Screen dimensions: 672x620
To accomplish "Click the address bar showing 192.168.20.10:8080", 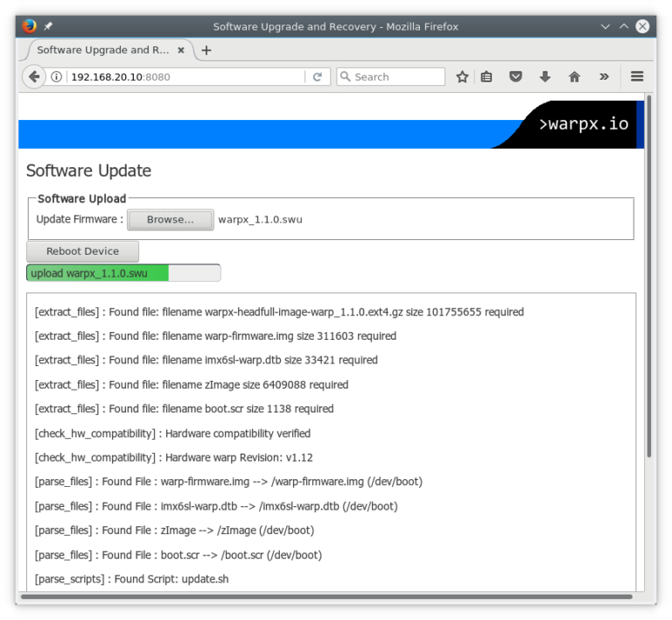I will tap(184, 77).
